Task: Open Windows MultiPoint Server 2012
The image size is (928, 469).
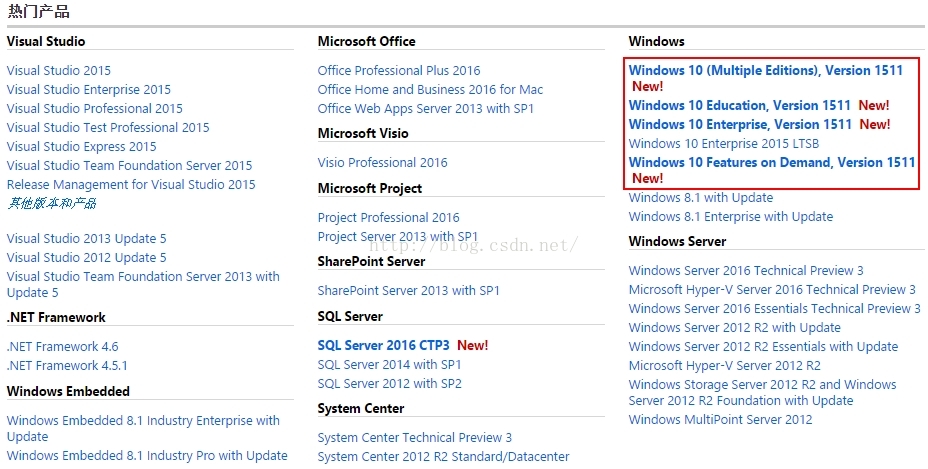Action: coord(720,420)
